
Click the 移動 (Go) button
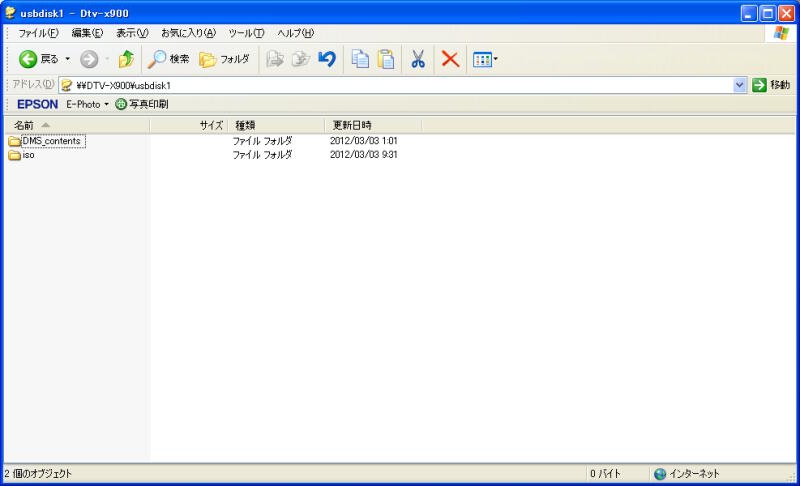(x=771, y=85)
